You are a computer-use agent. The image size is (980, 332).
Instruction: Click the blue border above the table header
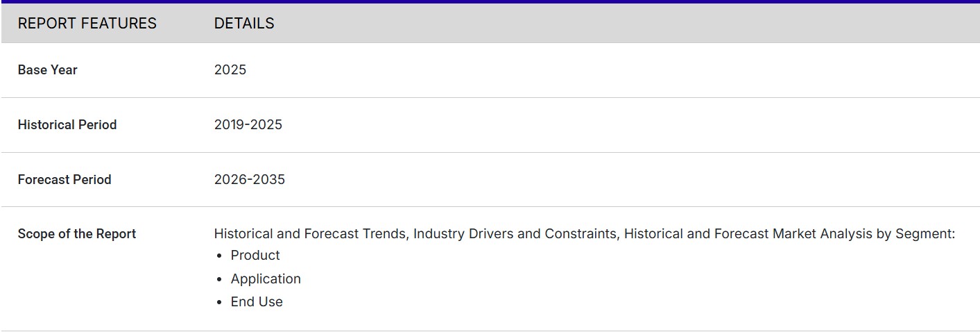490,1
